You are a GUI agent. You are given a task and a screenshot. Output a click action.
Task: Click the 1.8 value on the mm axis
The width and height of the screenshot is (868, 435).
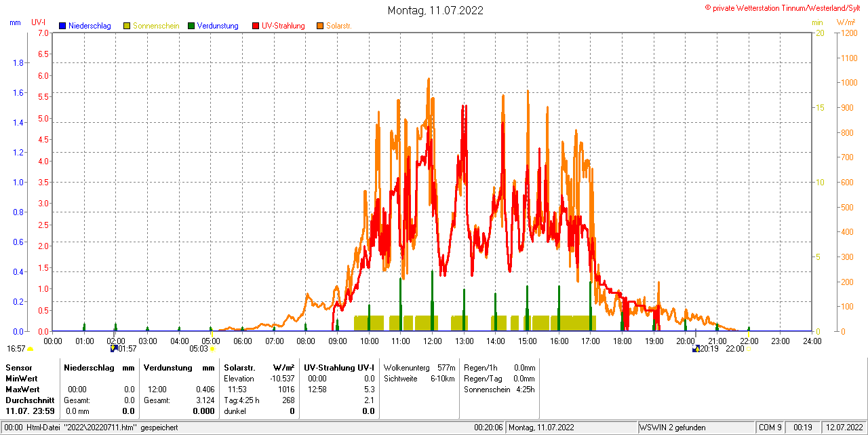pos(18,62)
